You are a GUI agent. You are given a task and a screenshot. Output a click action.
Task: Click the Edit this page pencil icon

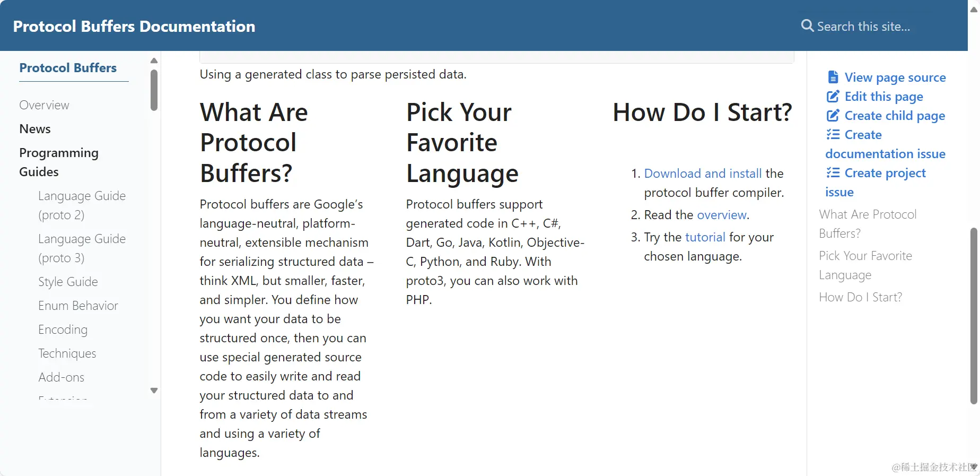click(833, 97)
